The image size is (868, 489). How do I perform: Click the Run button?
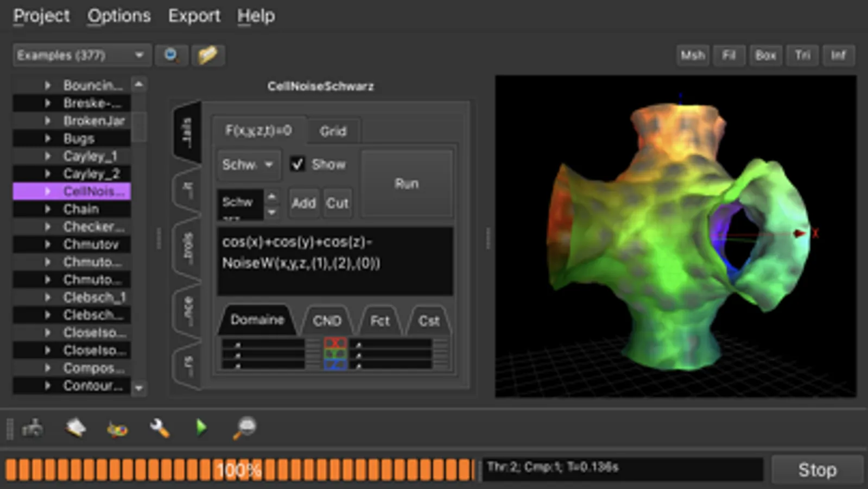pyautogui.click(x=407, y=184)
